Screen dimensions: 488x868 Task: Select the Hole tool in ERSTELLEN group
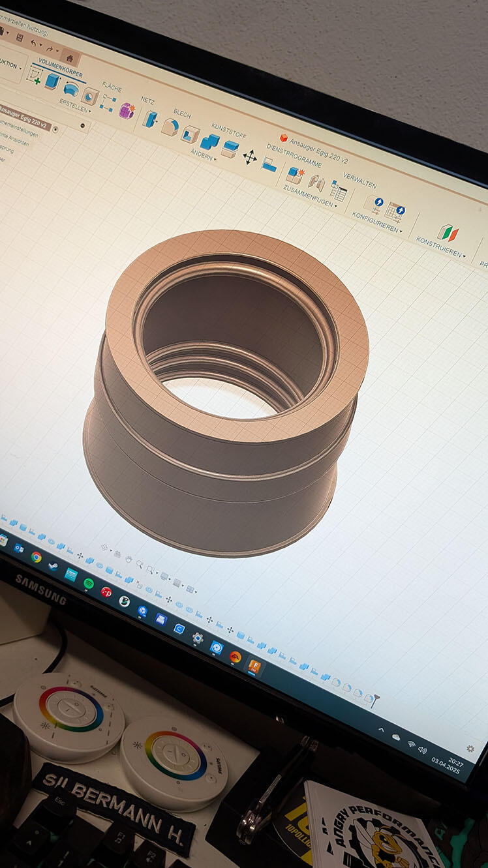point(90,97)
